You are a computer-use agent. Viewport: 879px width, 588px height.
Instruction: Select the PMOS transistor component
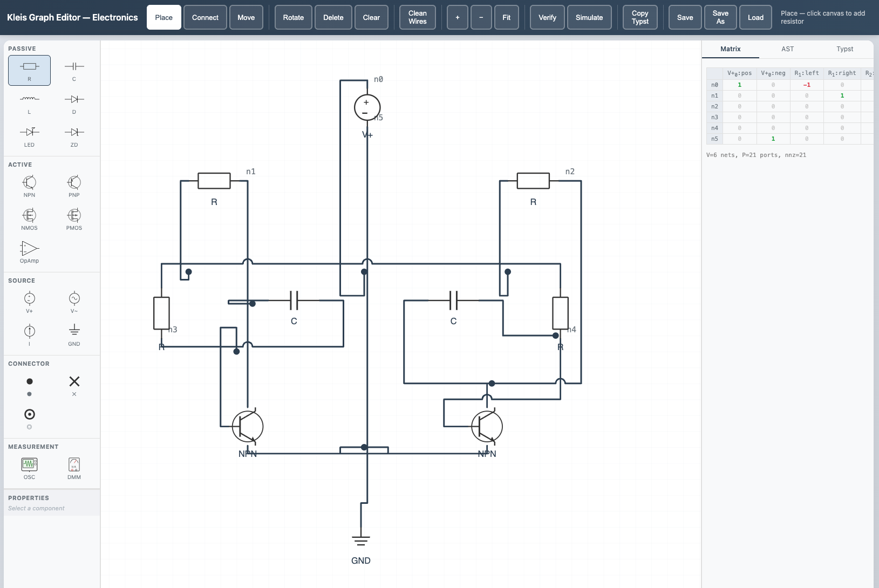(74, 219)
